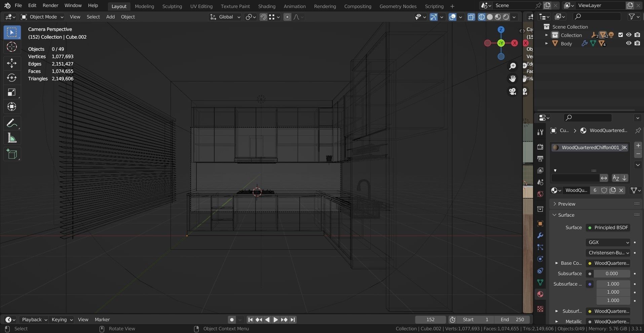Toggle Collection exclude checkbox in outliner
Image resolution: width=644 pixels, height=333 pixels.
tap(620, 35)
